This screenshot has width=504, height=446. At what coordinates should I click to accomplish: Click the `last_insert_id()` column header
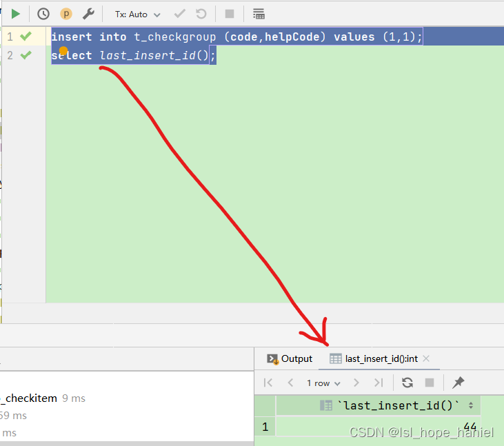pos(379,405)
